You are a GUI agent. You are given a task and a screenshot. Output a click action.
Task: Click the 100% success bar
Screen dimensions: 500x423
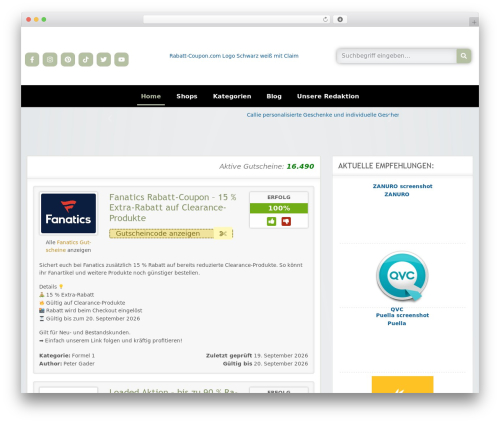pos(279,208)
